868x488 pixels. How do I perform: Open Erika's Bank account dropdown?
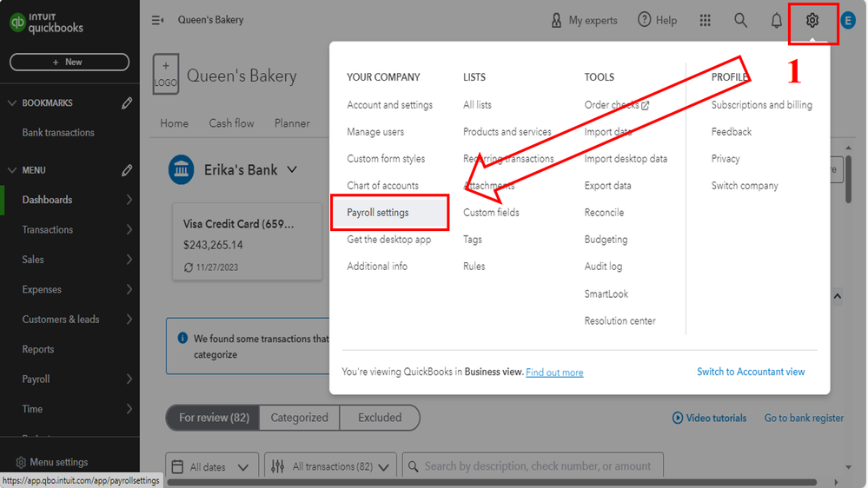tap(292, 170)
